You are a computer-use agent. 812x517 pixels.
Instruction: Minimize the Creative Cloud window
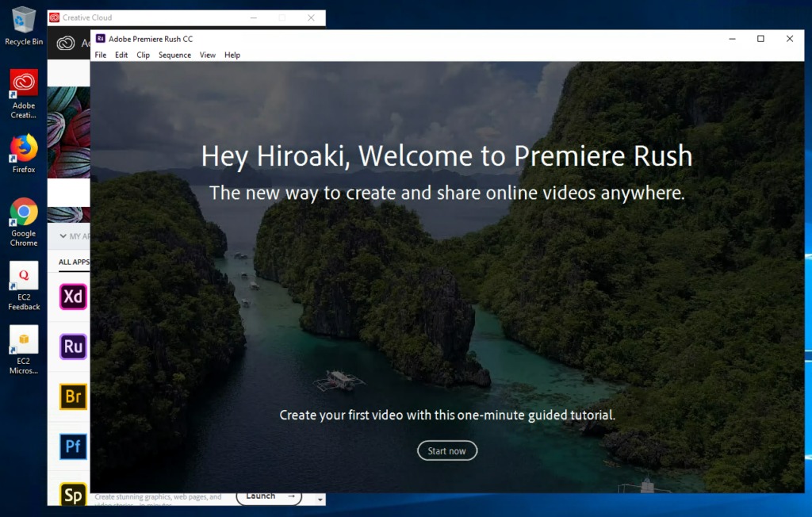(254, 17)
